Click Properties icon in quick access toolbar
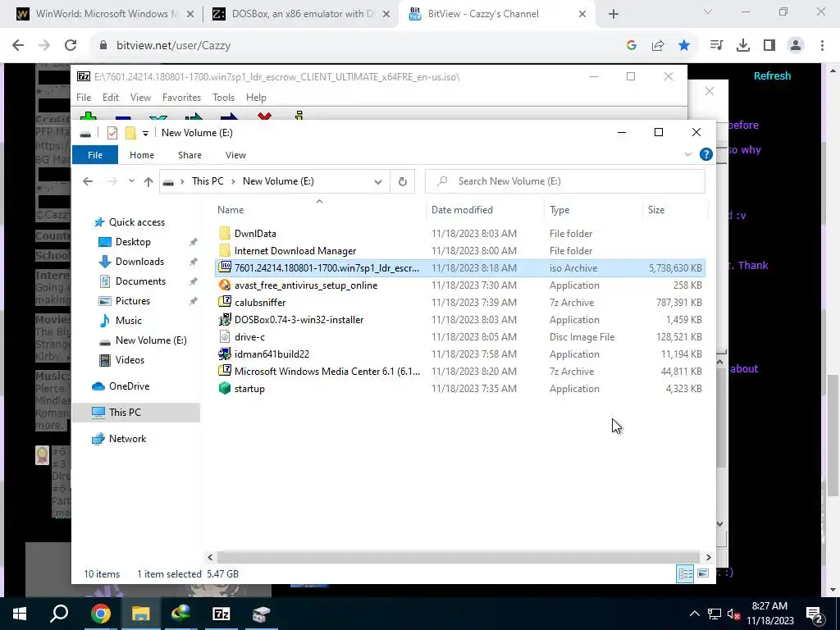The height and width of the screenshot is (630, 840). tap(112, 133)
